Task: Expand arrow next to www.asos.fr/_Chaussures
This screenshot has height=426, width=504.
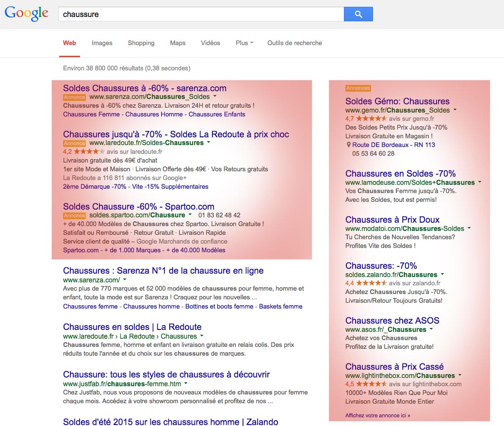Action: [x=431, y=329]
